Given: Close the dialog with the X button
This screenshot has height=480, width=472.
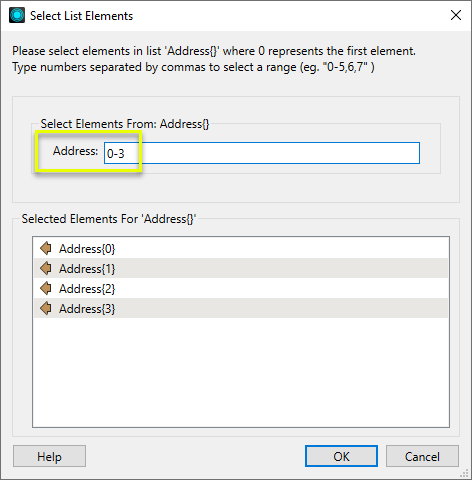Looking at the screenshot, I should coord(456,15).
